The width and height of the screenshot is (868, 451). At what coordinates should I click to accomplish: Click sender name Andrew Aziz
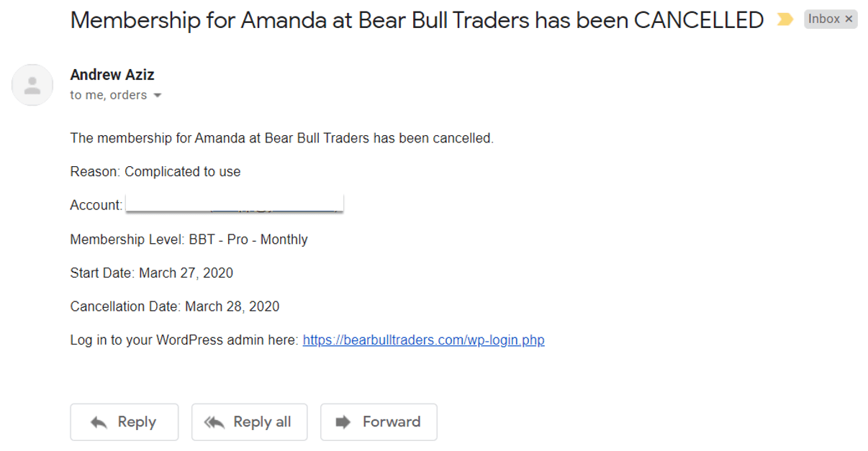tap(112, 75)
